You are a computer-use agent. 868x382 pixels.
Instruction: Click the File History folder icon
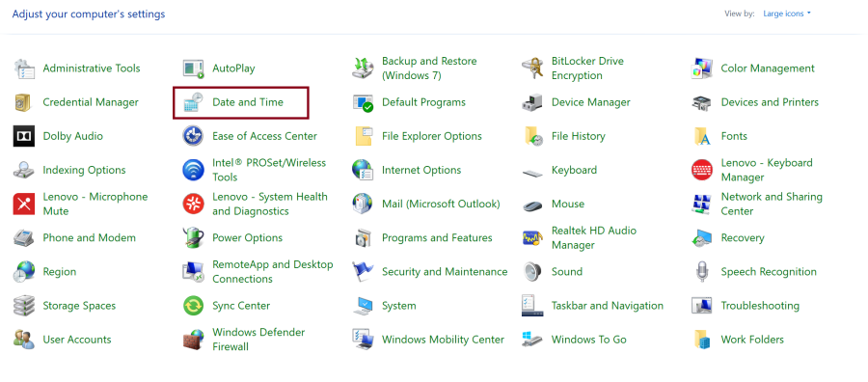[532, 136]
